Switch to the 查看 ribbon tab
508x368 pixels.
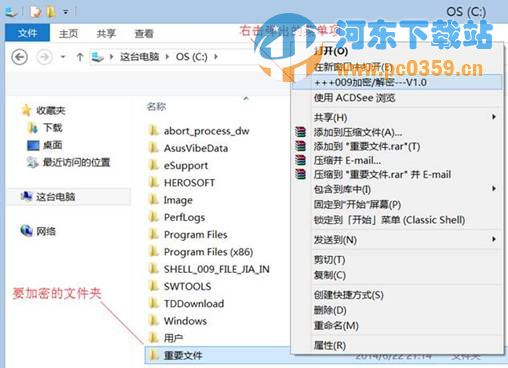pyautogui.click(x=144, y=33)
